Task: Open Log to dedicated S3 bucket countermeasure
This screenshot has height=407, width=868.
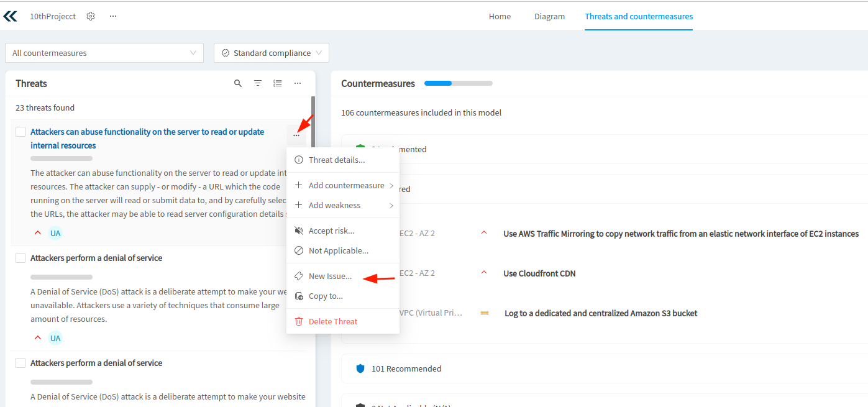Action: (601, 313)
